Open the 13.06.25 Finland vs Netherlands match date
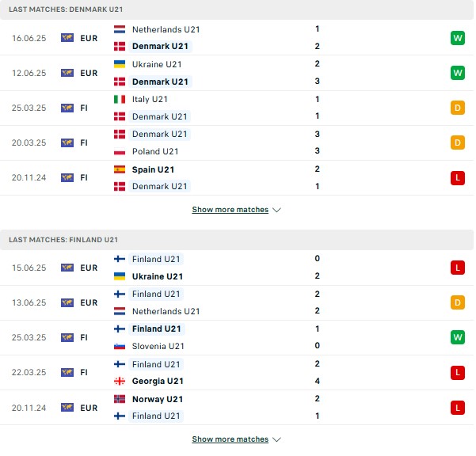The height and width of the screenshot is (456, 476). coord(29,302)
